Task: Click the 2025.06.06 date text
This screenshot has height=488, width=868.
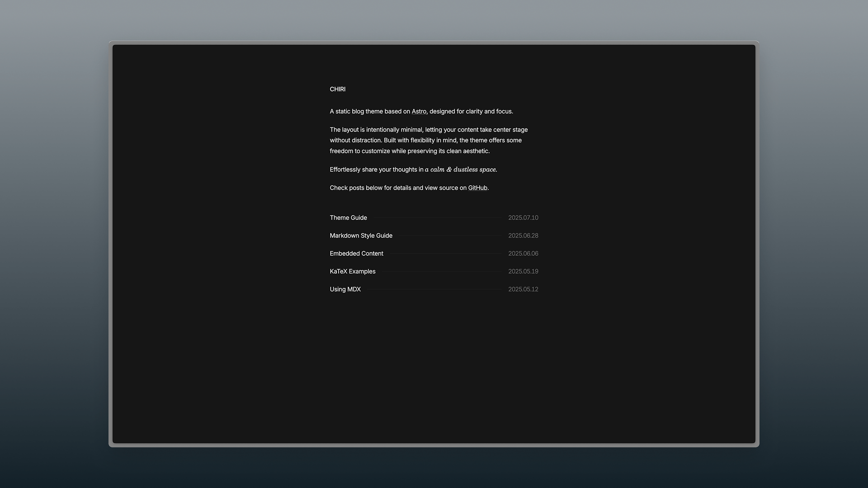Action: 523,253
